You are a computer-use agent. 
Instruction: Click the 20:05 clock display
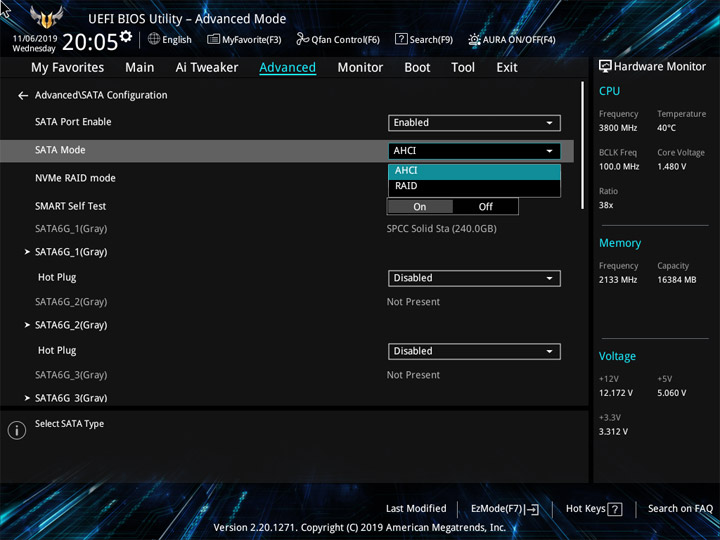tap(90, 42)
